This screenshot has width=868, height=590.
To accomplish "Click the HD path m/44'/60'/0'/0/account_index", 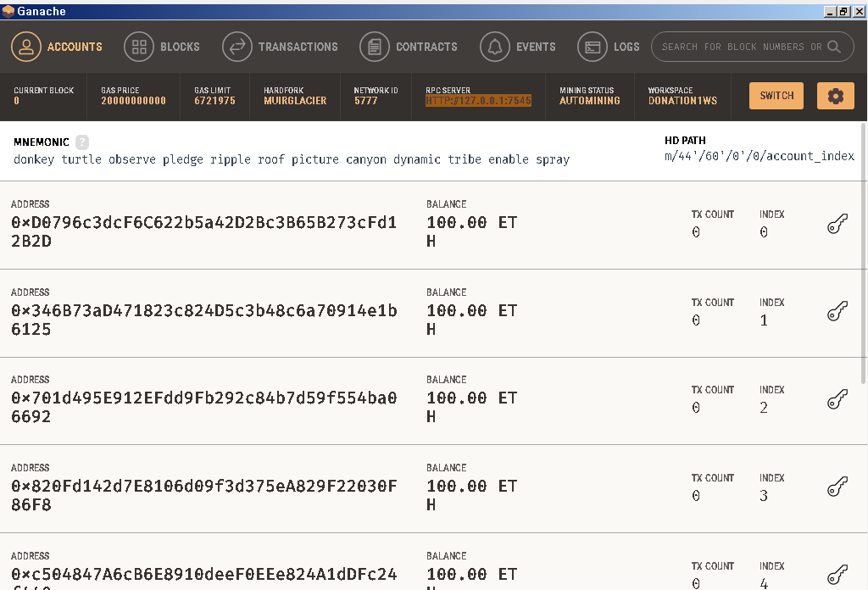I will pos(759,157).
